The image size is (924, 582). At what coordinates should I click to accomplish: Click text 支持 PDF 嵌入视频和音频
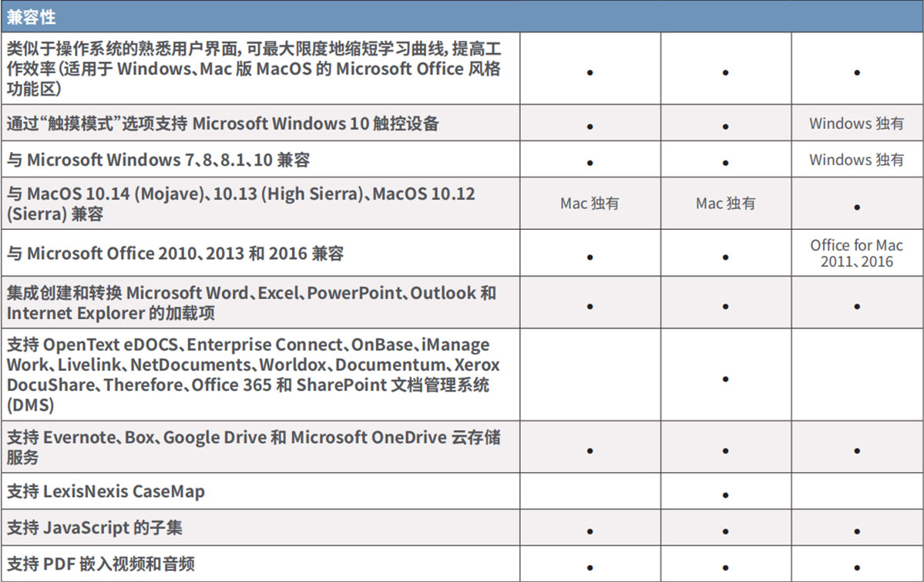pos(101,563)
